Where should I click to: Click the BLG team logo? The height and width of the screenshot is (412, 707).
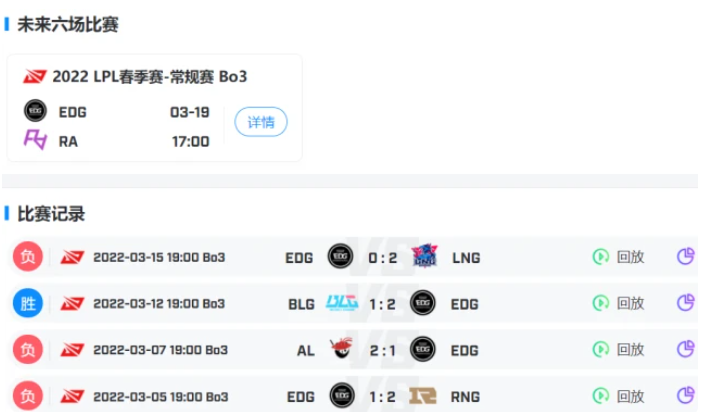click(x=342, y=302)
